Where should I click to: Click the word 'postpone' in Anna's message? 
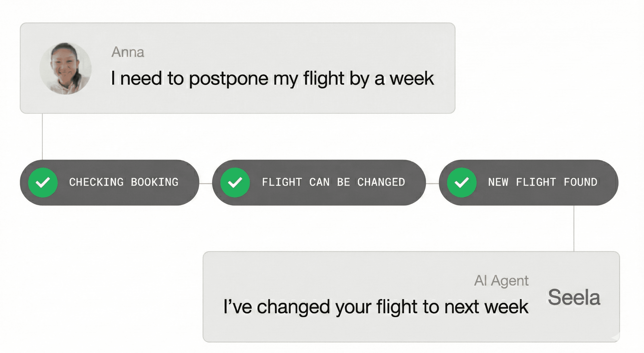click(x=229, y=79)
